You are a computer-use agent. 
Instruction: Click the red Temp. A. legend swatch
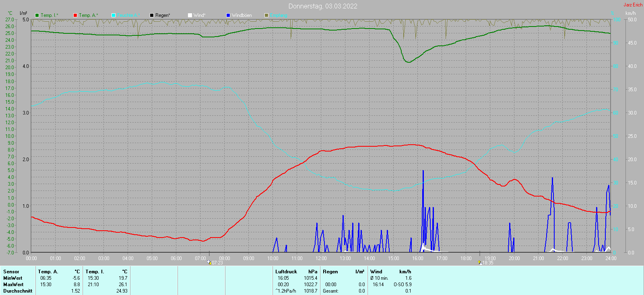[x=75, y=15]
